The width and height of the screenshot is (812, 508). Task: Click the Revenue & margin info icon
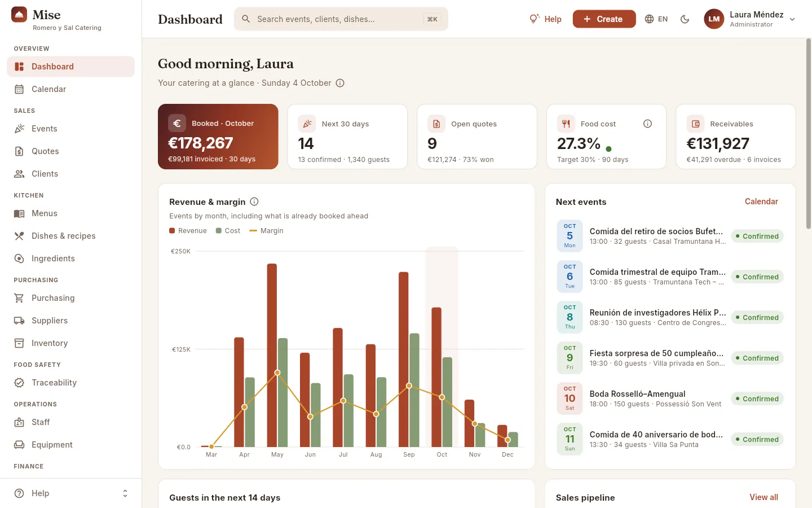[x=254, y=202]
